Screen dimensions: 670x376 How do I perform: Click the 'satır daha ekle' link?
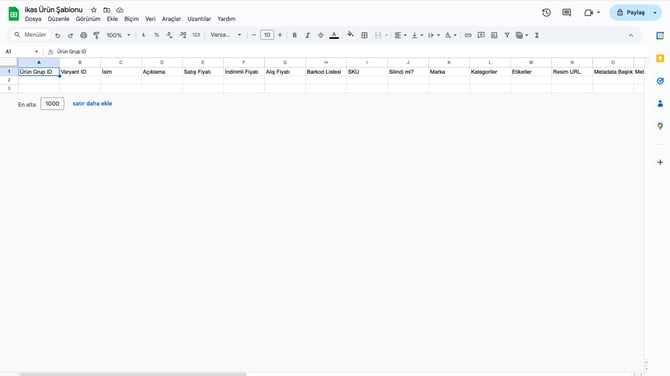tap(92, 103)
